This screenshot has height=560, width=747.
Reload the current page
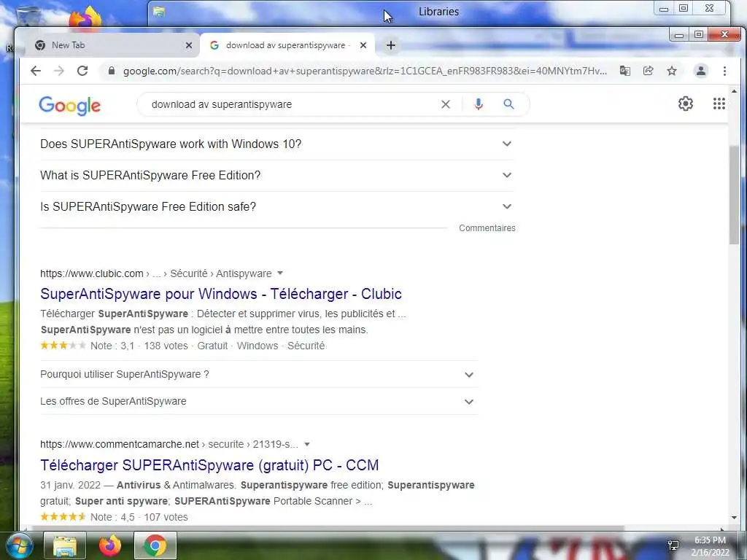pos(82,71)
